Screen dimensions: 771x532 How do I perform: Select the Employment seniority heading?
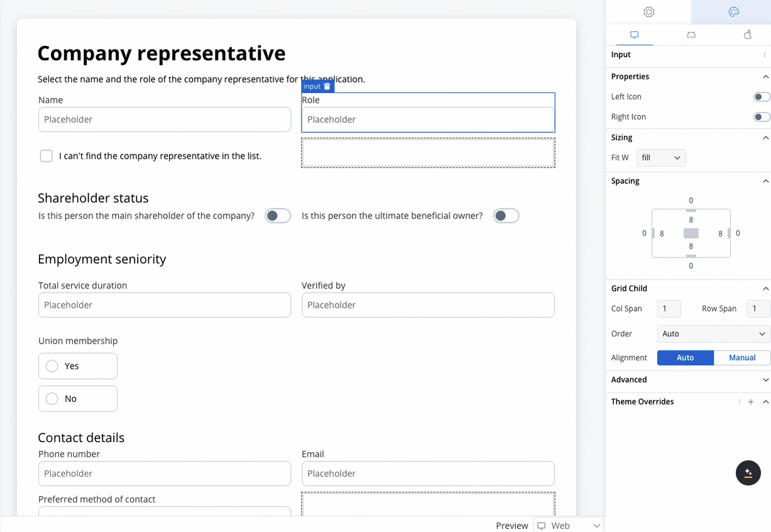coord(102,259)
